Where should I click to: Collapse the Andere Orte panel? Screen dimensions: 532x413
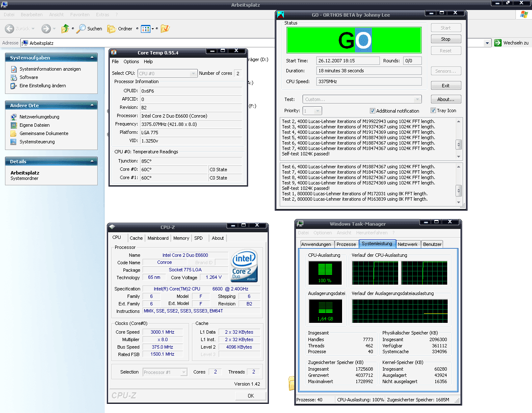coord(92,105)
